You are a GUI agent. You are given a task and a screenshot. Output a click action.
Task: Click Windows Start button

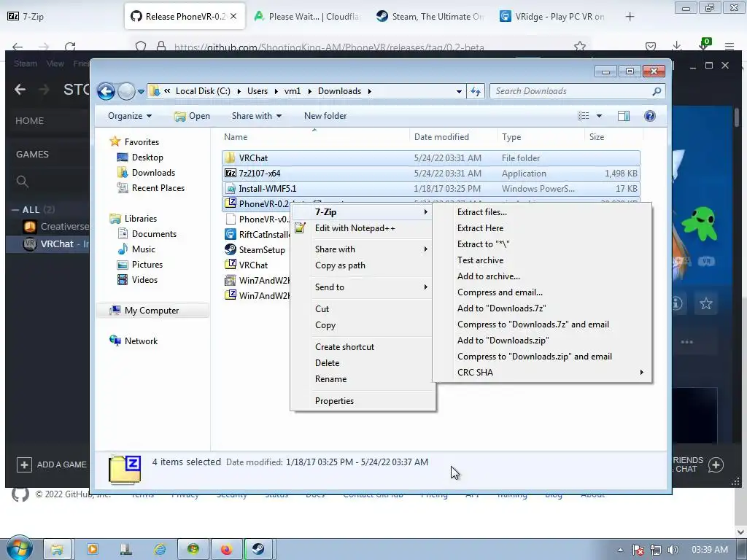[19, 549]
